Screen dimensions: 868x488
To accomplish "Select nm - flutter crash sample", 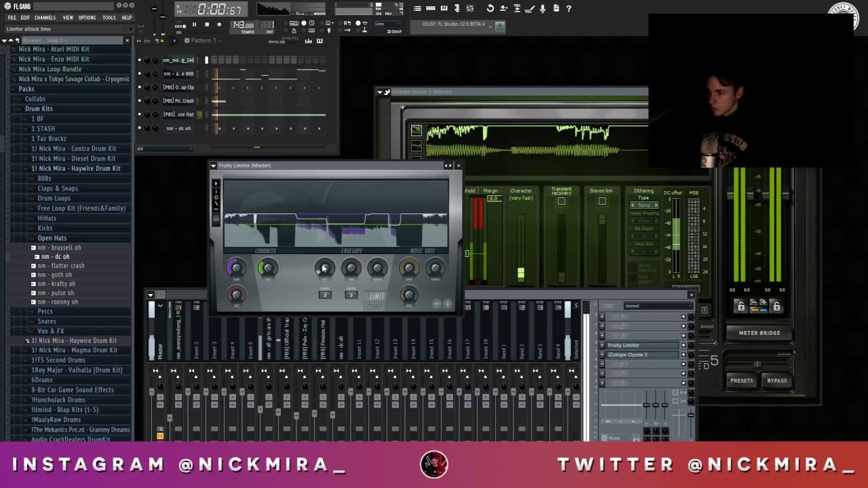I will click(61, 266).
